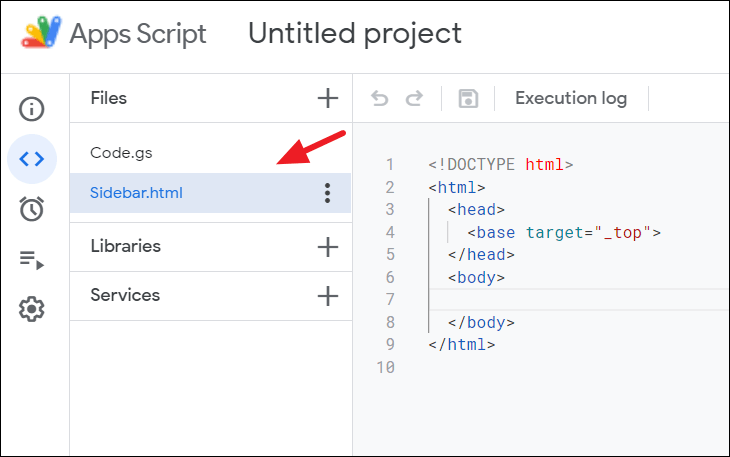Undo the last editor change

click(380, 98)
